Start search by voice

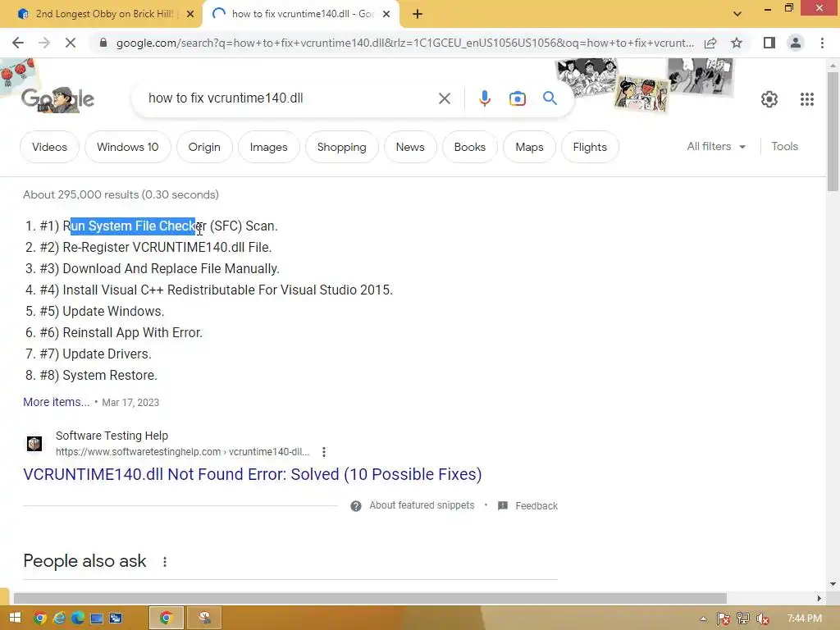tap(484, 98)
